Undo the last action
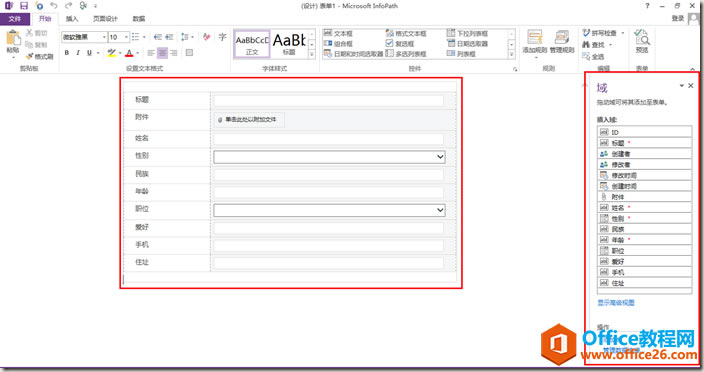 (x=54, y=6)
